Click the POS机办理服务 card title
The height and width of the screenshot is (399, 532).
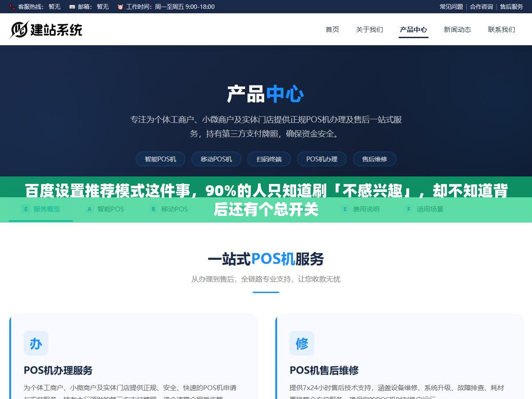coord(58,370)
